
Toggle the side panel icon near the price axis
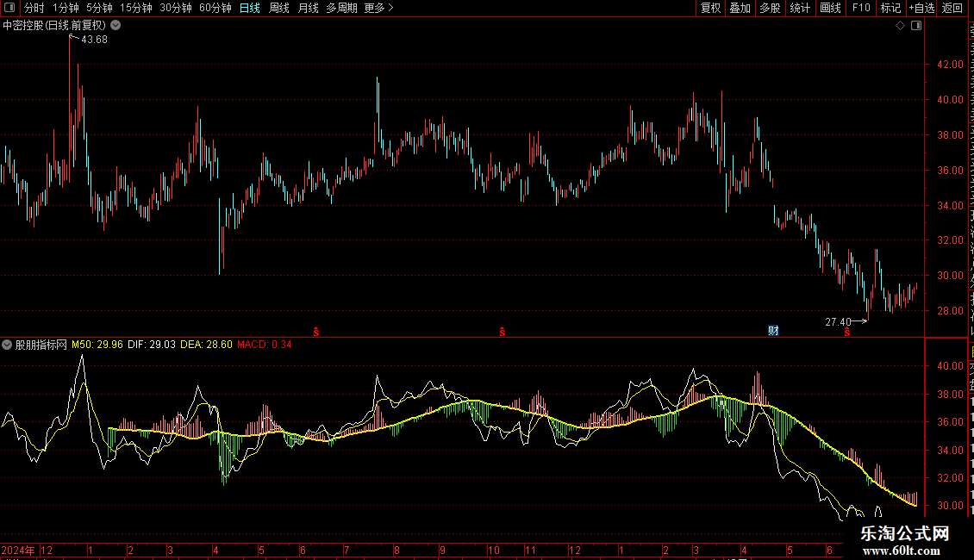pyautogui.click(x=916, y=26)
